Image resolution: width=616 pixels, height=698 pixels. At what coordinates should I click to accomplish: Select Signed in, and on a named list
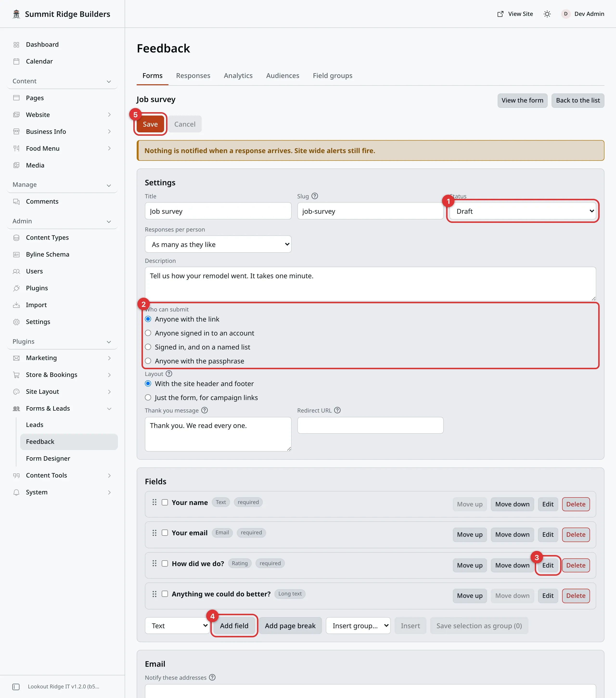148,347
